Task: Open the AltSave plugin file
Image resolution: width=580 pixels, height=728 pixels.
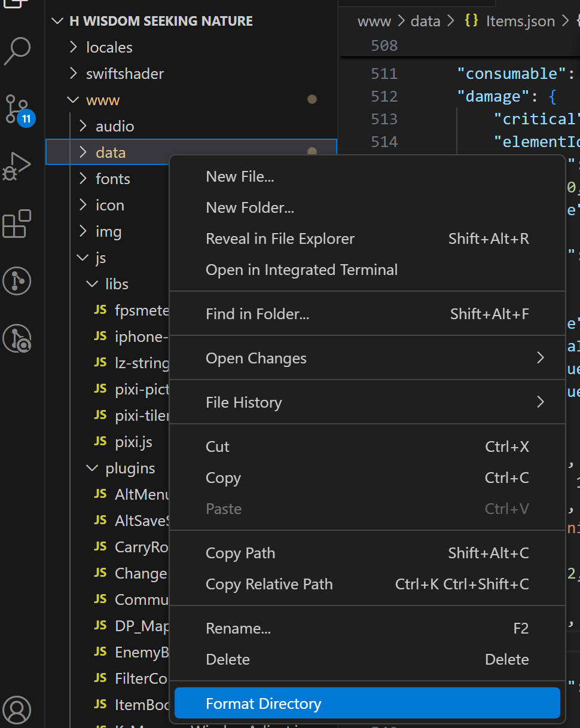Action: (142, 521)
